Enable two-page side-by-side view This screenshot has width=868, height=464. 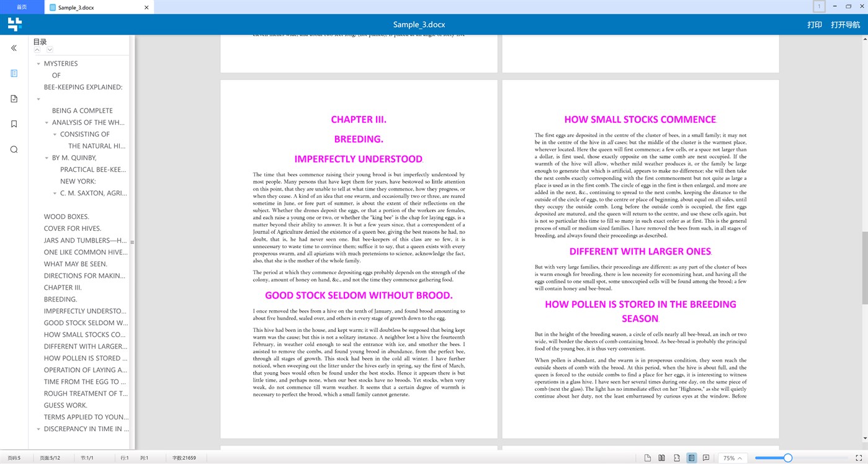coord(661,457)
